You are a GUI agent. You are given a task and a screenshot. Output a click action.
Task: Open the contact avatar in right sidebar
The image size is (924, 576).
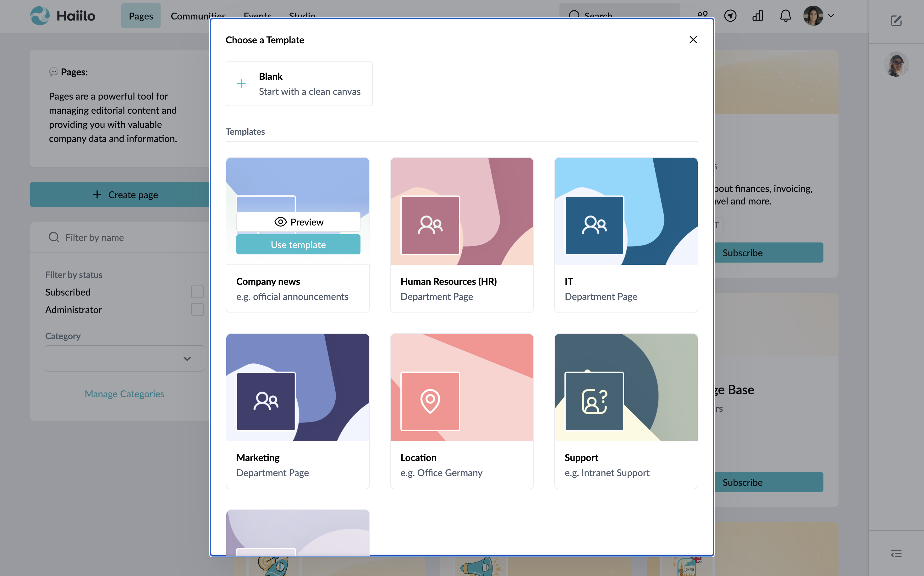(x=896, y=64)
